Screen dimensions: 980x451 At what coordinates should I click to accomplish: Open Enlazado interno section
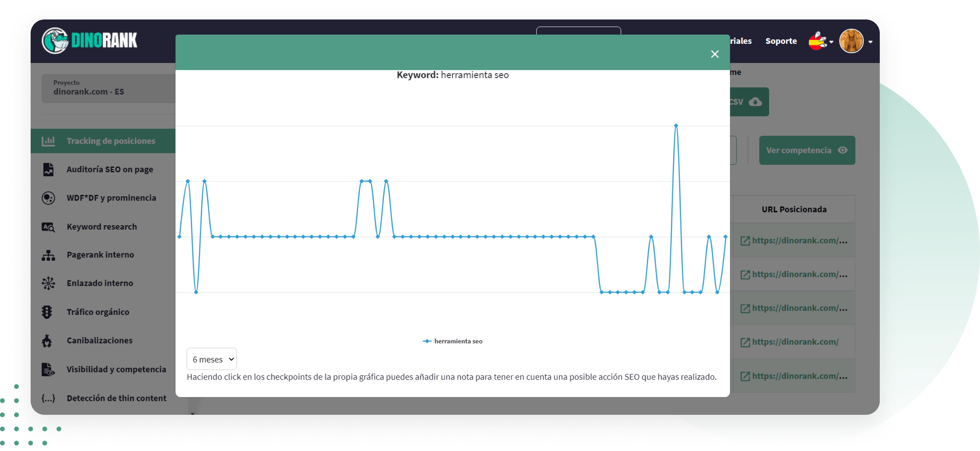(x=100, y=283)
